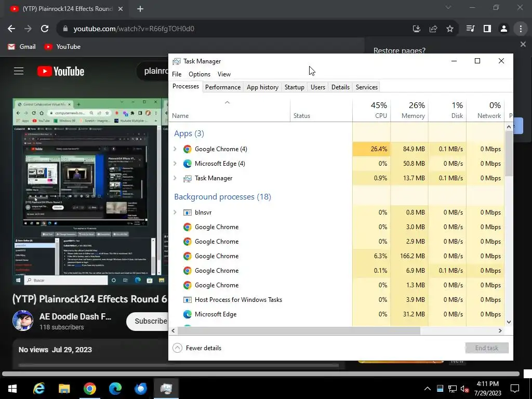Click the Task Manager taskbar icon
Viewport: 532px width, 399px height.
click(x=166, y=389)
